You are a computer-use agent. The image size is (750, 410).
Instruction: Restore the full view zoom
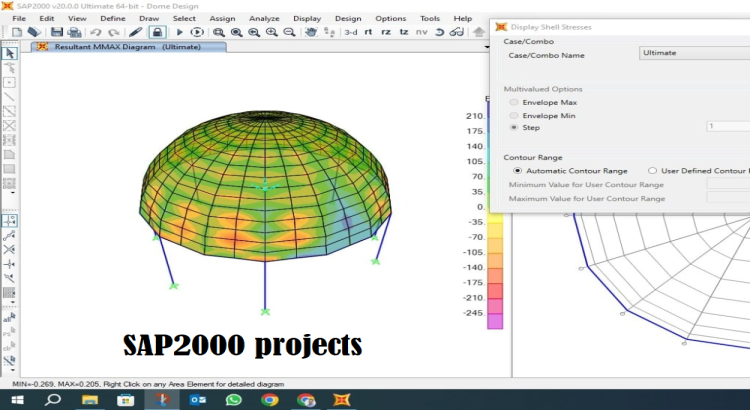point(236,32)
